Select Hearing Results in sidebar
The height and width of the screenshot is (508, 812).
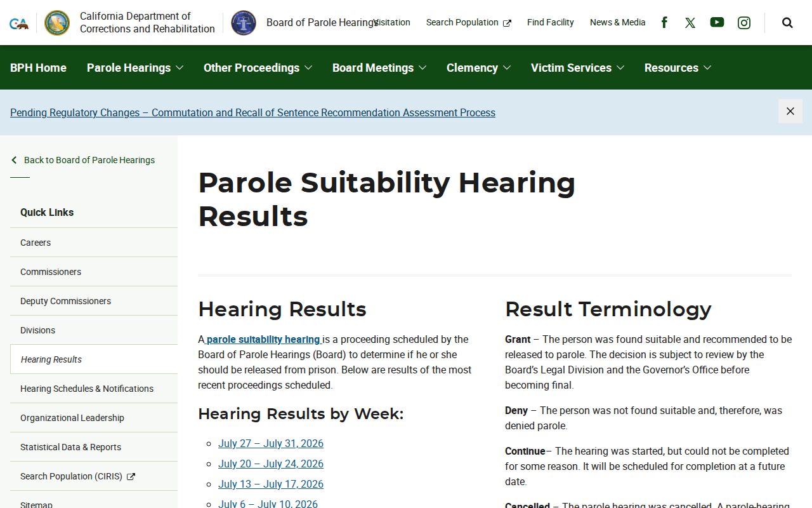pos(94,359)
